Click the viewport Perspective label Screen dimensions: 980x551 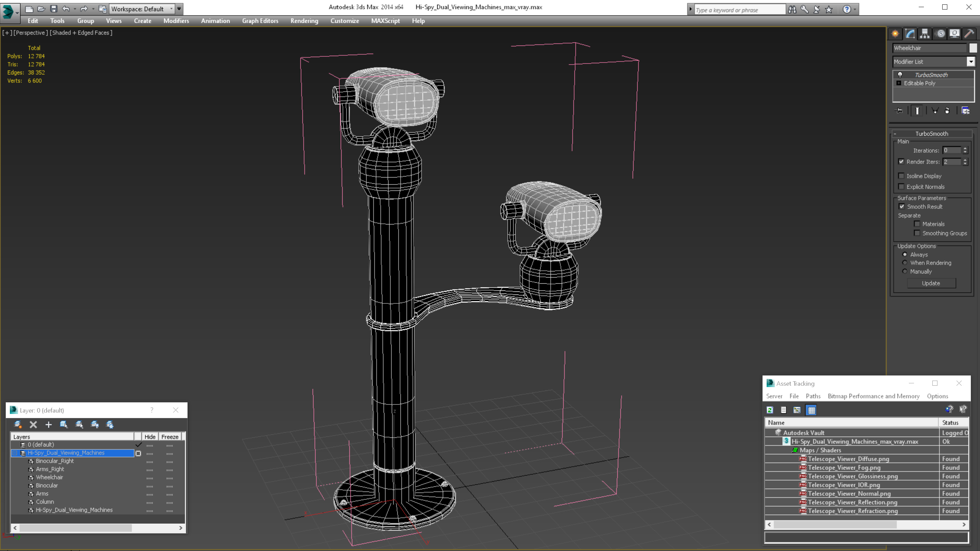coord(31,33)
